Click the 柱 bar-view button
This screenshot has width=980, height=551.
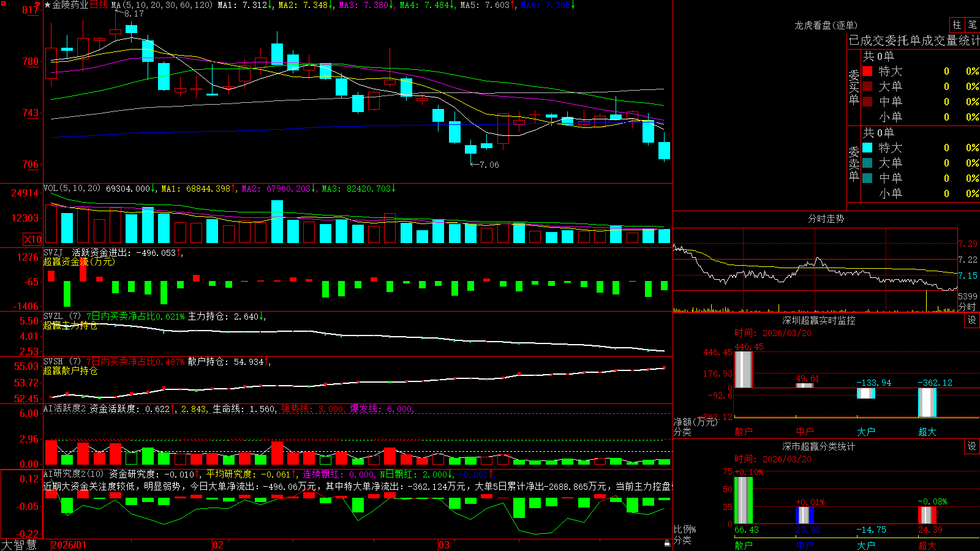957,24
